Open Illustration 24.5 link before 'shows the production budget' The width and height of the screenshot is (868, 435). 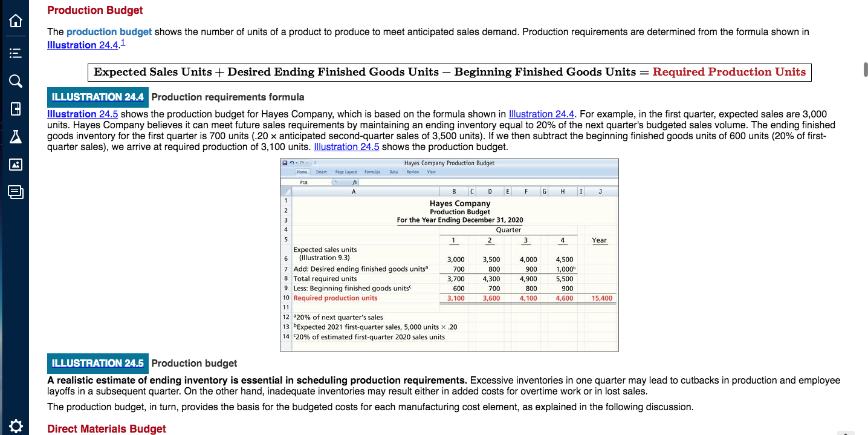(x=346, y=147)
